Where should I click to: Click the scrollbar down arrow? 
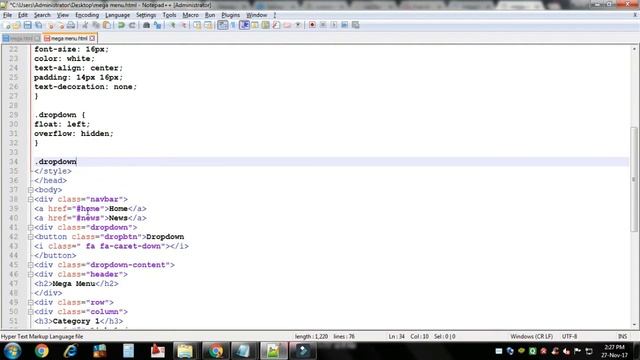click(x=634, y=325)
